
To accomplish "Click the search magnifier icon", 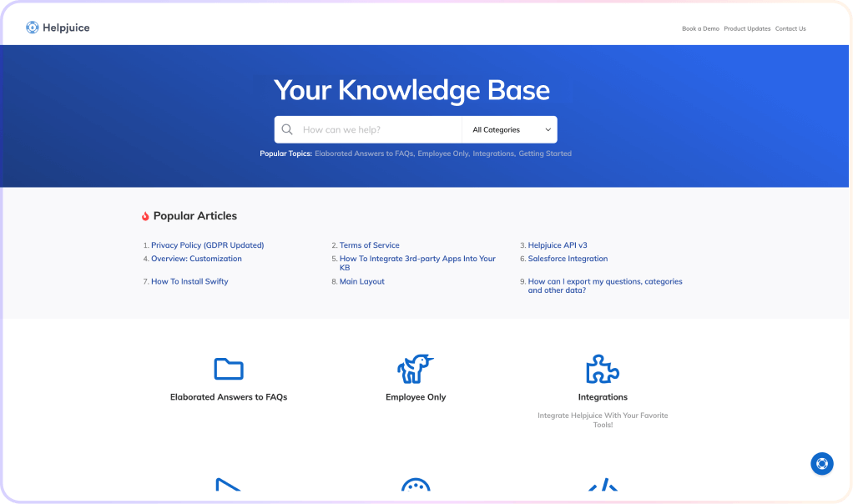I will pos(287,129).
